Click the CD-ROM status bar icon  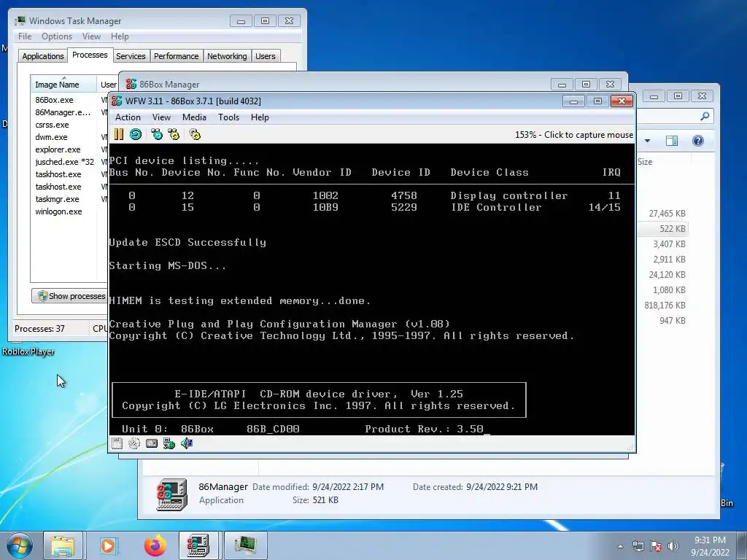tap(134, 444)
